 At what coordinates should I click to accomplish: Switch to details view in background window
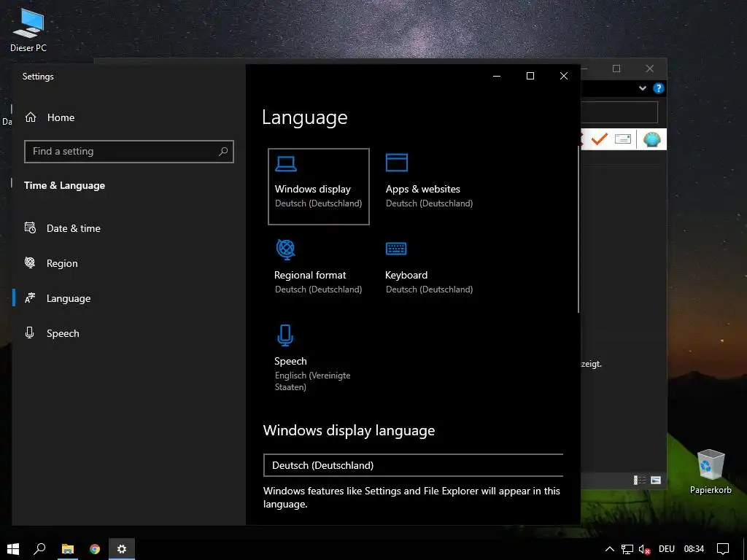coord(639,480)
